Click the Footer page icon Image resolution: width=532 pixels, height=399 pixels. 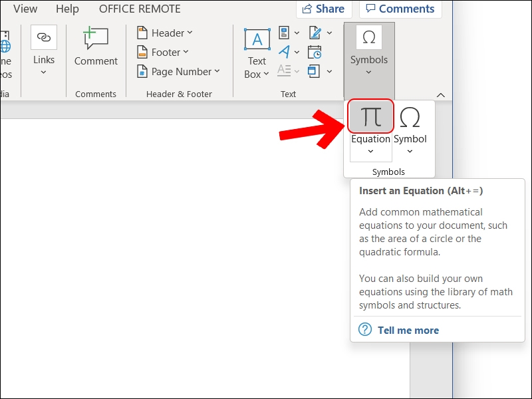(x=142, y=52)
